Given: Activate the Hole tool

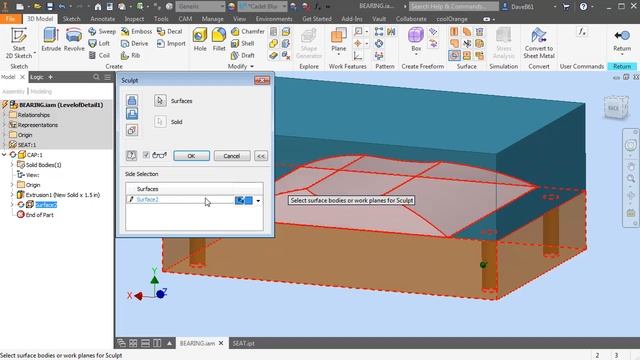Looking at the screenshot, I should (200, 40).
